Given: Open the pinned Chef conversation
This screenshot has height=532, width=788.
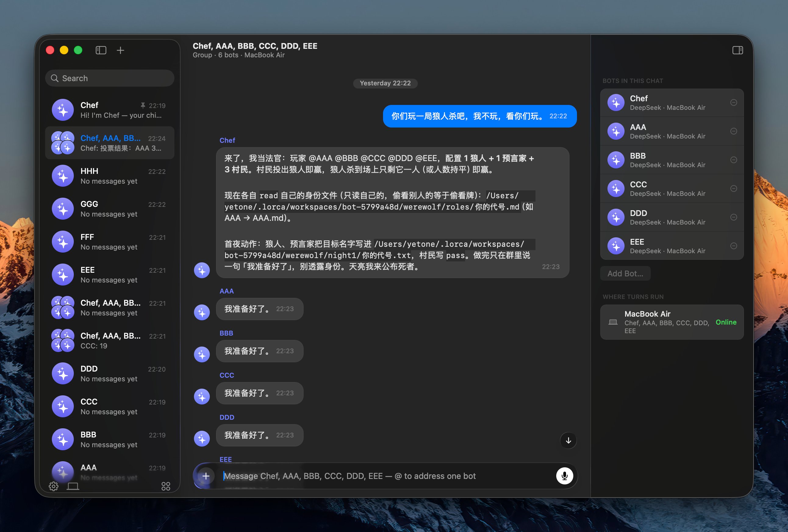Looking at the screenshot, I should click(109, 110).
